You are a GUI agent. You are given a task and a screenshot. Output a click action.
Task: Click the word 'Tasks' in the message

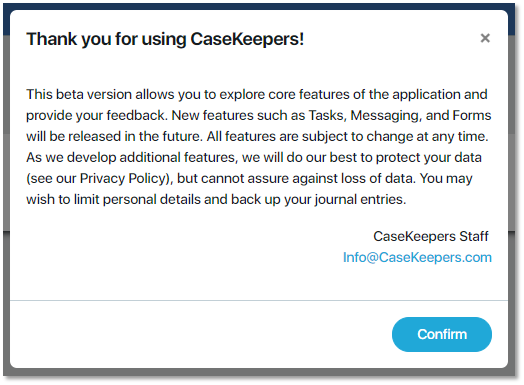tap(326, 115)
